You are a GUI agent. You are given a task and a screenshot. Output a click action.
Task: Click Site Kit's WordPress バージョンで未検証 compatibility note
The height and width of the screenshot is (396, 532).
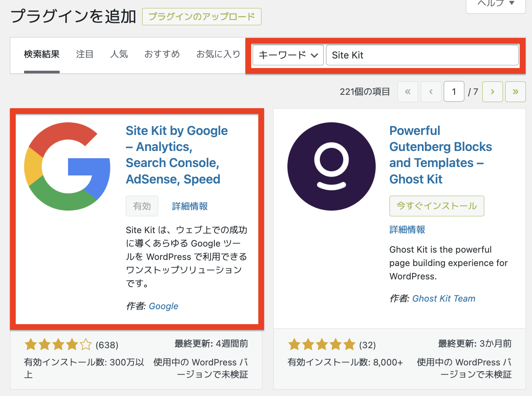tap(201, 368)
